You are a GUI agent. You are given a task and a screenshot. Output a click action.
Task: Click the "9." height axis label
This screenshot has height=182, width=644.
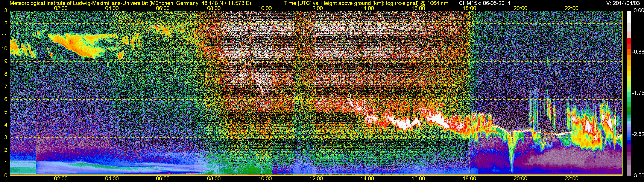pos(6,61)
